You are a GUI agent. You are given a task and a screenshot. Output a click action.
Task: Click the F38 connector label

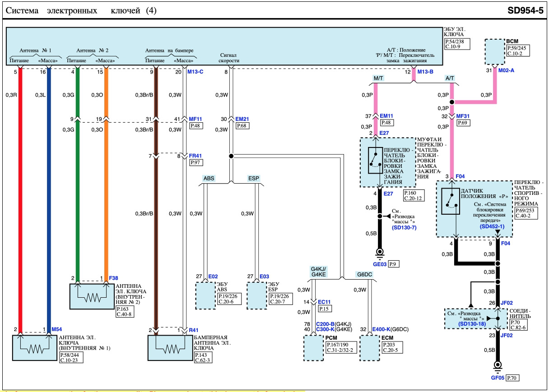113,278
